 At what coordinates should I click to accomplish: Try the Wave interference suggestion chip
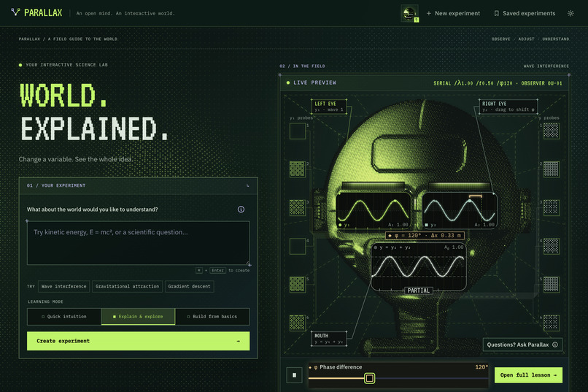(63, 286)
